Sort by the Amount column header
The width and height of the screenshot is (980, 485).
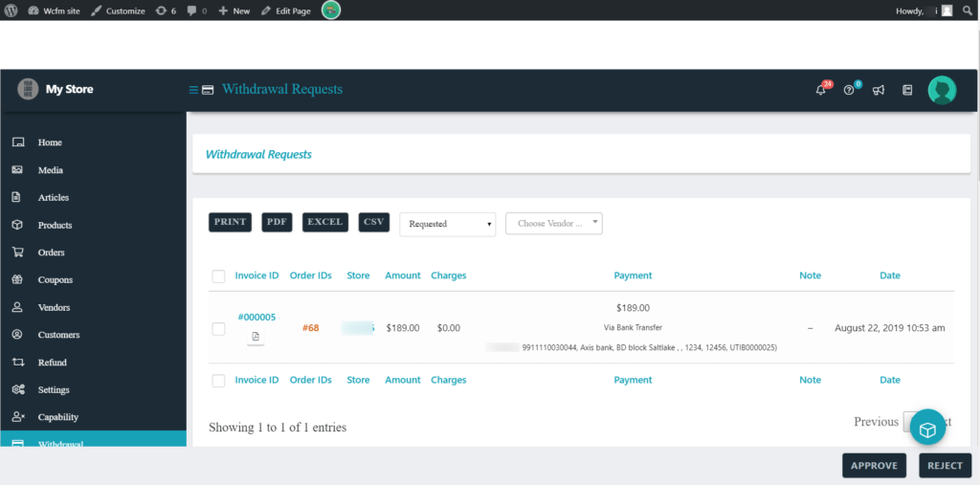coord(403,276)
